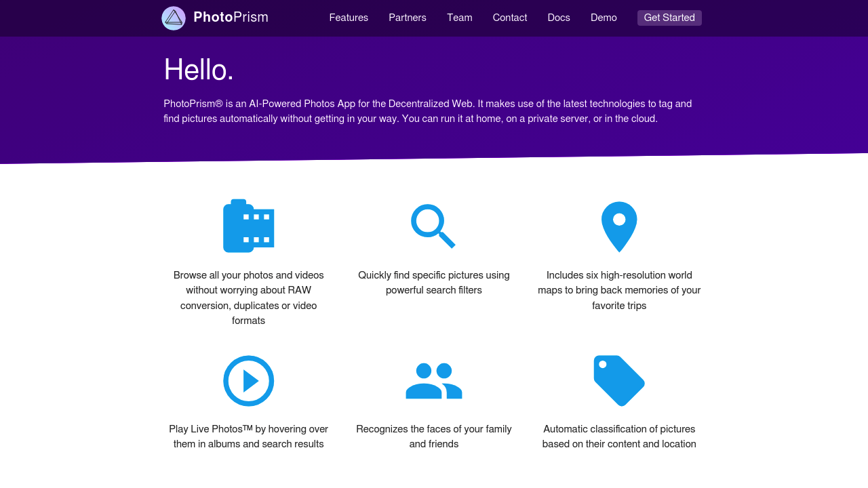
Task: Launch the Demo from the navbar
Action: click(604, 18)
